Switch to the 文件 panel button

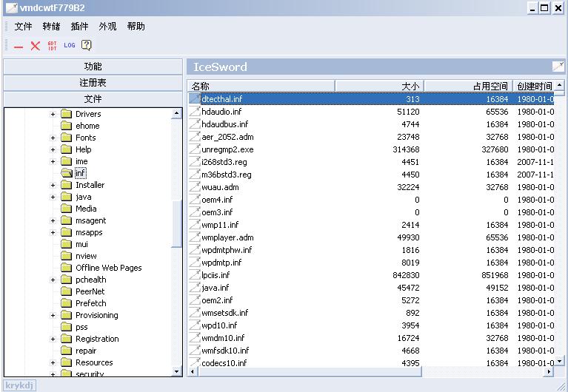pyautogui.click(x=93, y=99)
